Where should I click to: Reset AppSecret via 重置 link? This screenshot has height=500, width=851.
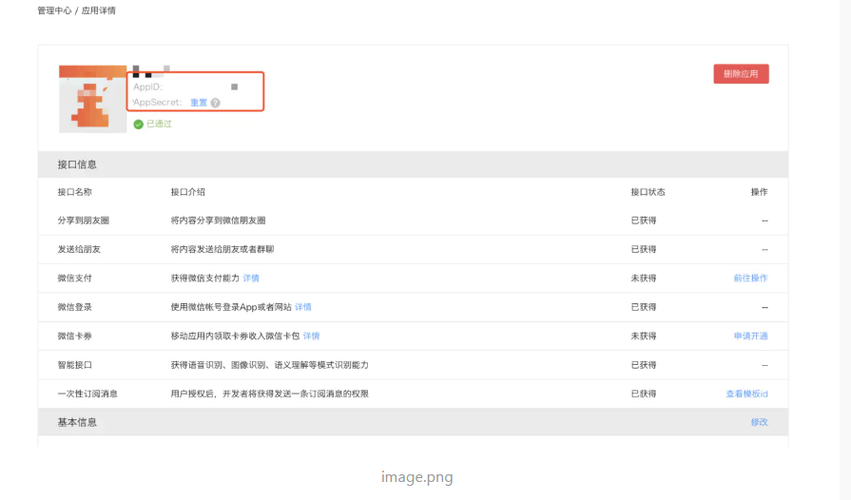click(x=199, y=103)
